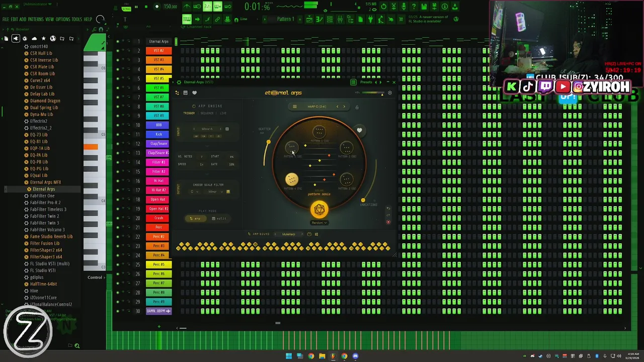Click the lock icon next to HARP C preset
This screenshot has height=362, width=644.
pyautogui.click(x=357, y=107)
